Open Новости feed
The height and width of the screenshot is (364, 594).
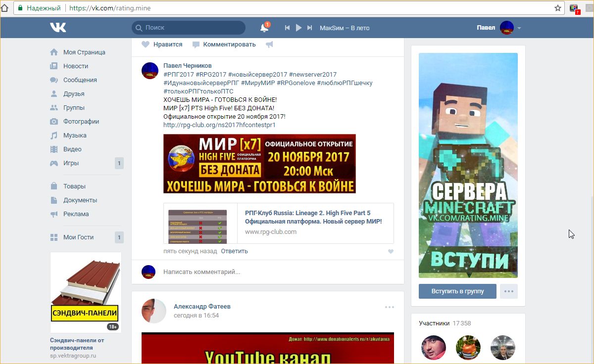point(76,66)
